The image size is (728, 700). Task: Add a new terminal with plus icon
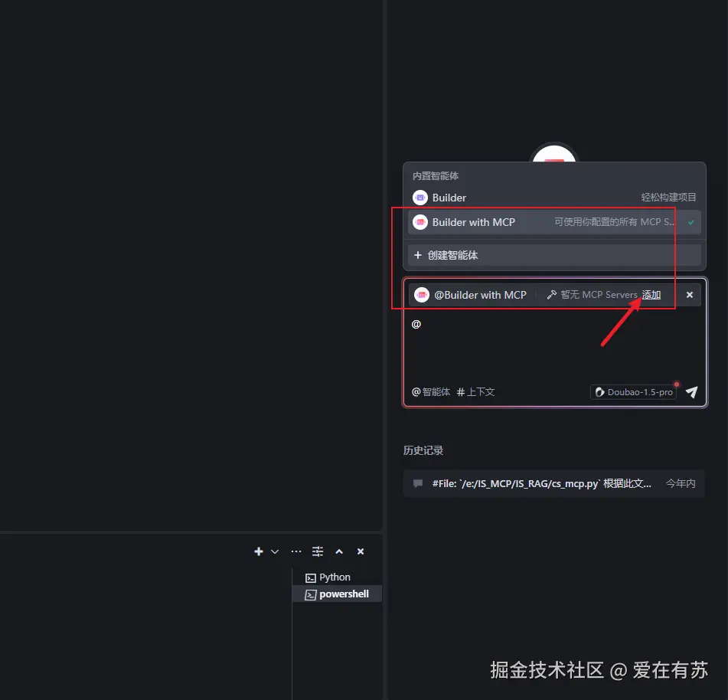coord(259,551)
